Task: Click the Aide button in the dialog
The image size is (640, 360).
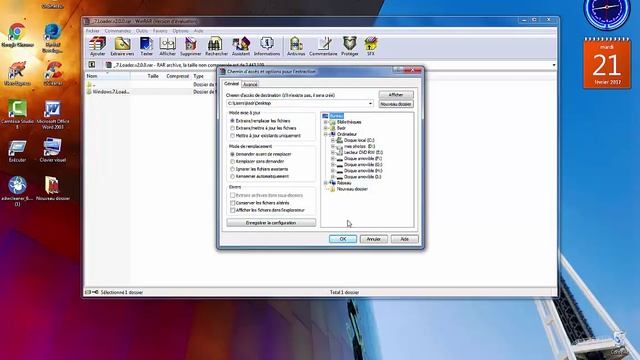Action: (x=404, y=239)
